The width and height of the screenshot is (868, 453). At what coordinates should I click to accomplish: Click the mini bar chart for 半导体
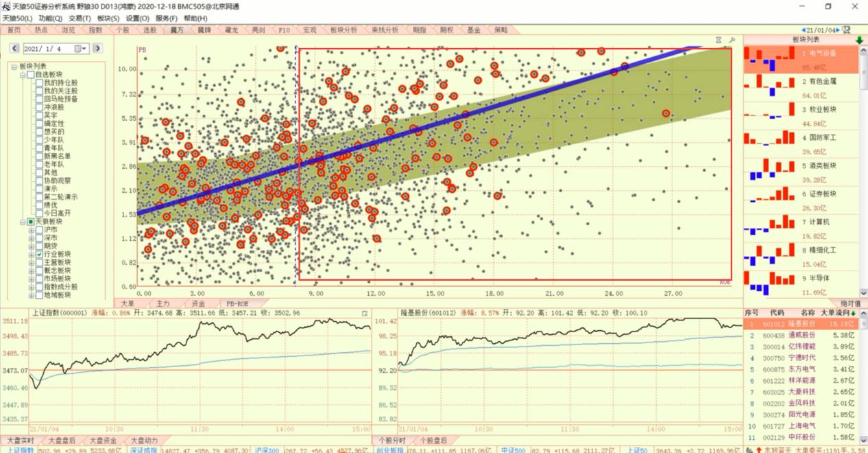pyautogui.click(x=770, y=282)
